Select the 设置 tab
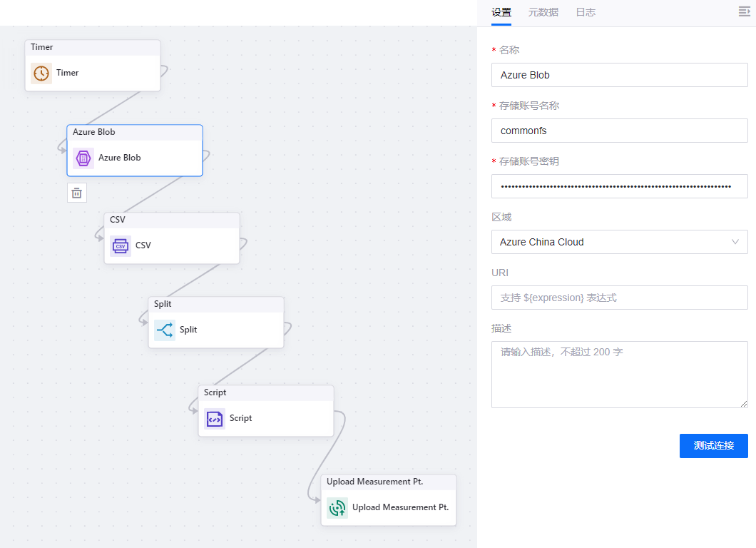 coord(501,12)
